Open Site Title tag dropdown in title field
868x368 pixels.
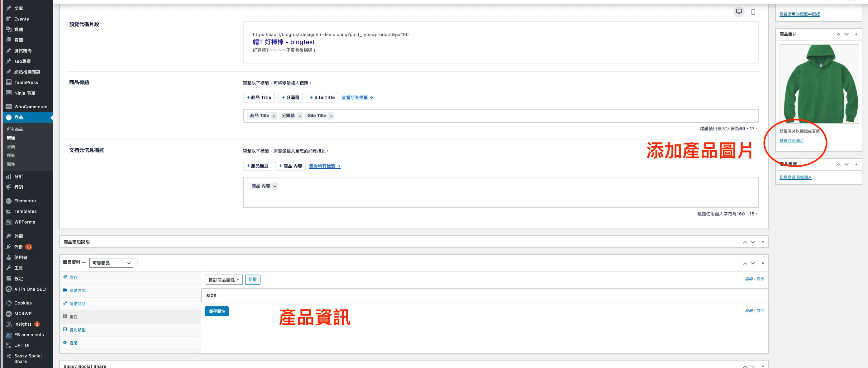[x=331, y=116]
